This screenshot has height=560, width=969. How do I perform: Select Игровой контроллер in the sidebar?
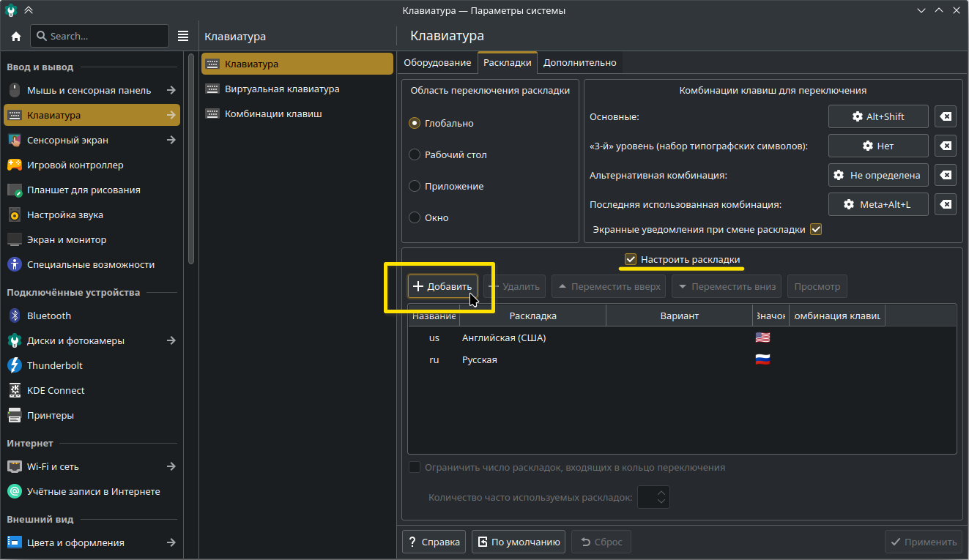pyautogui.click(x=75, y=165)
